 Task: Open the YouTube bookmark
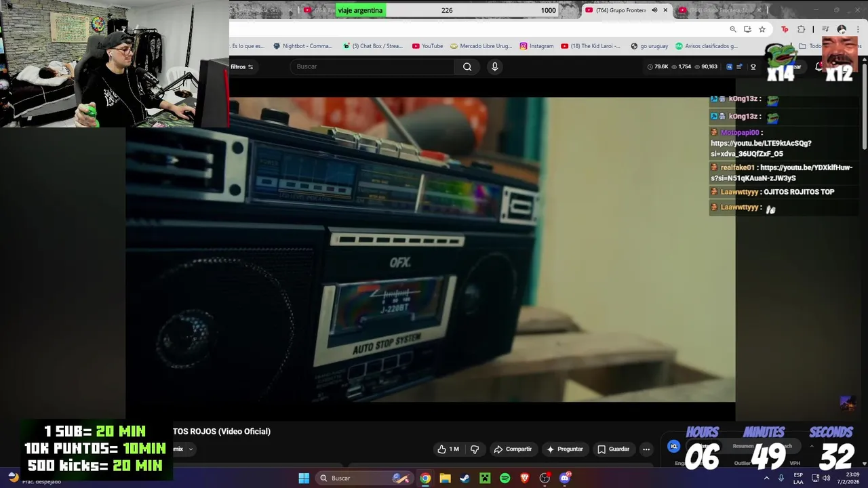coord(427,46)
